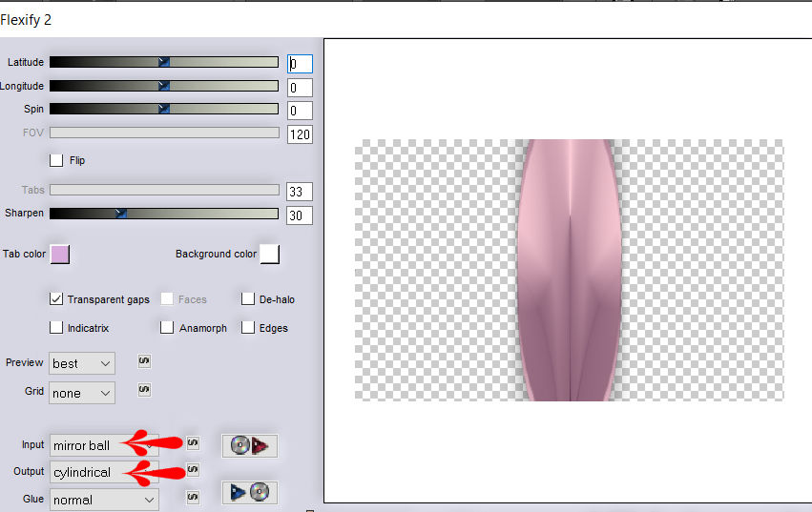This screenshot has height=512, width=812.
Task: Open the Glue mode dropdown
Action: click(x=104, y=500)
